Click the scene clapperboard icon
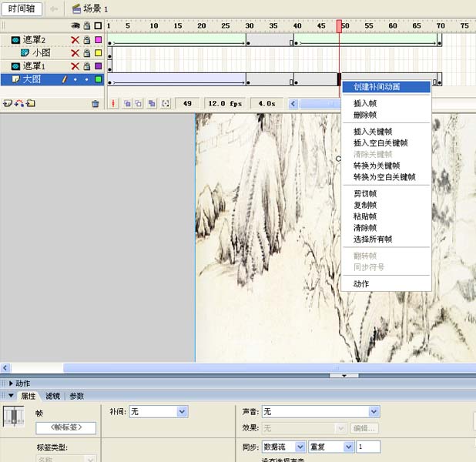This screenshot has height=462, width=476. 76,8
